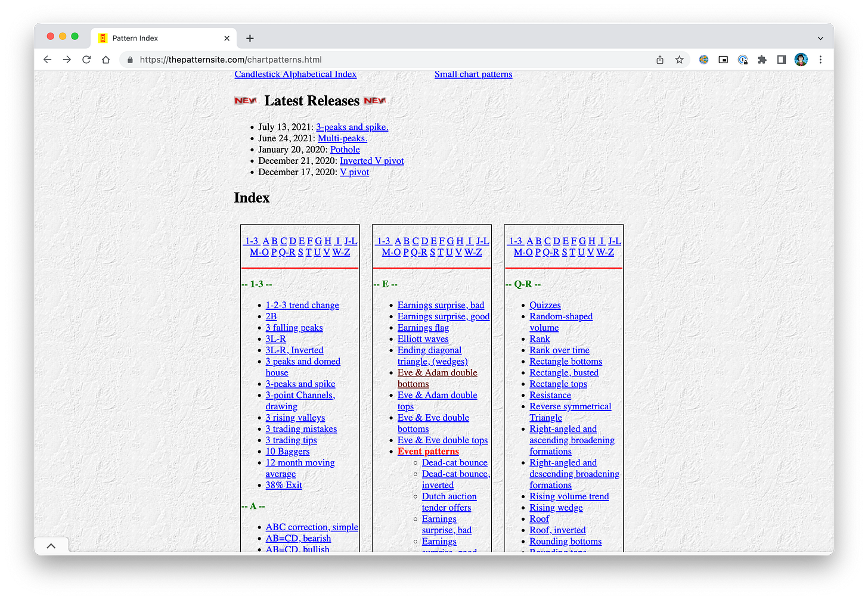Open Dutch auction tender offers link

pos(449,502)
